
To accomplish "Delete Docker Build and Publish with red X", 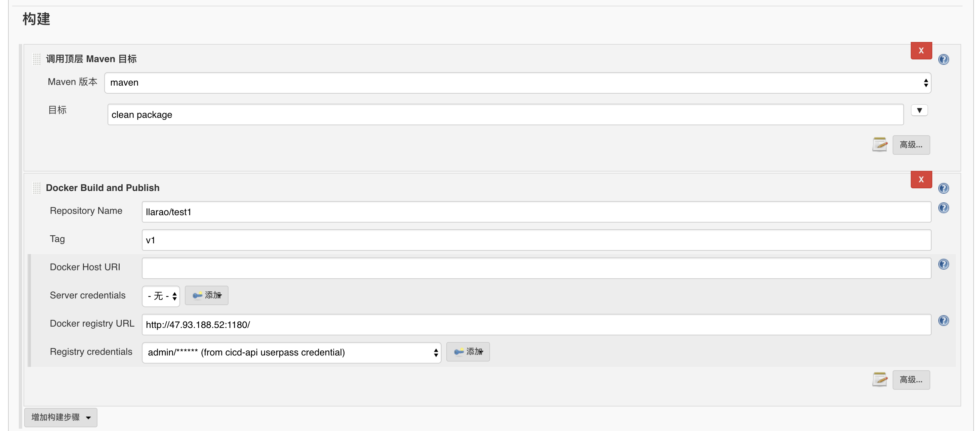I will pyautogui.click(x=921, y=179).
